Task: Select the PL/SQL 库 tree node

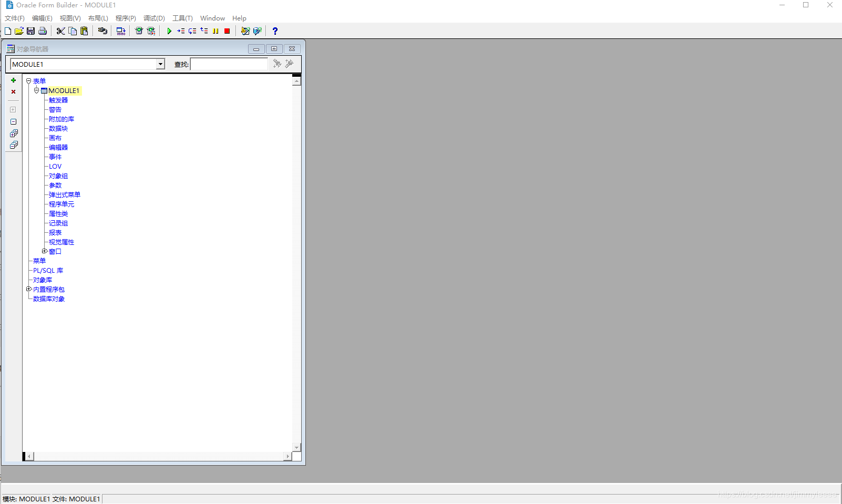Action: 48,270
